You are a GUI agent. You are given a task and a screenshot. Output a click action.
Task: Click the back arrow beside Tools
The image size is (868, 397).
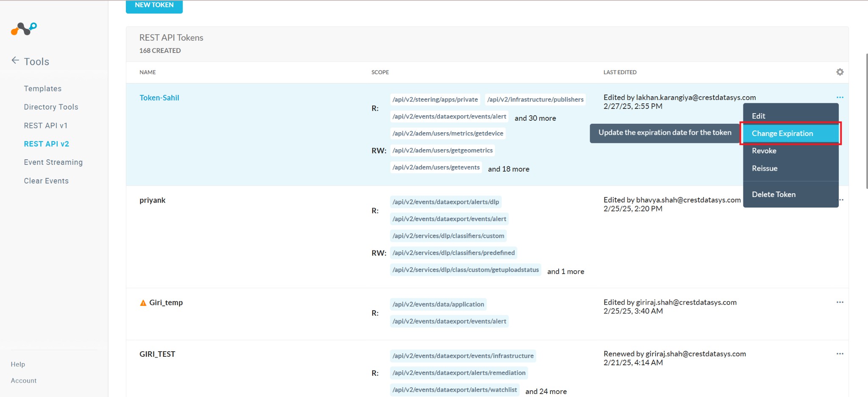coord(15,61)
